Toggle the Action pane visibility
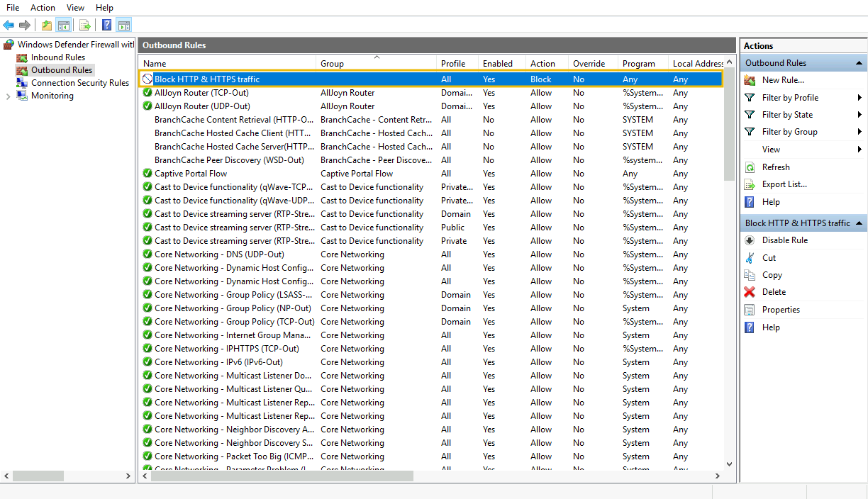The width and height of the screenshot is (868, 499). click(x=125, y=25)
